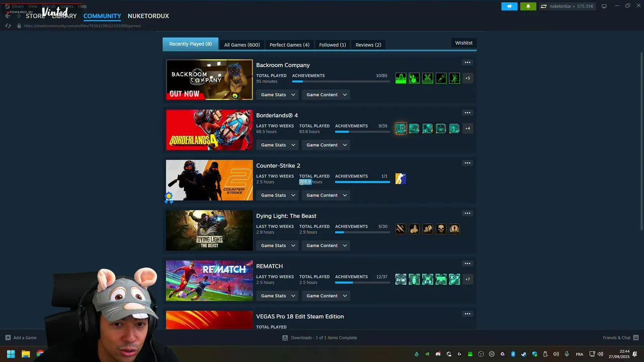
Task: Switch to Big Picture mode icon
Action: click(x=604, y=6)
